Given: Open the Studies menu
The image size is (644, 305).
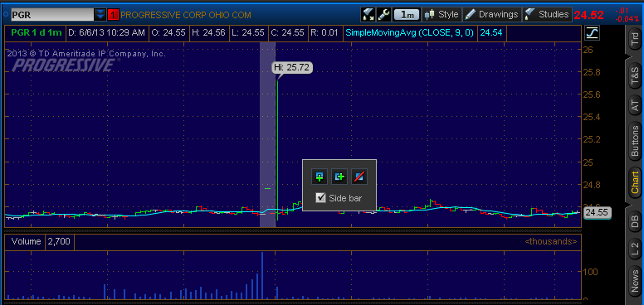Looking at the screenshot, I should 548,15.
